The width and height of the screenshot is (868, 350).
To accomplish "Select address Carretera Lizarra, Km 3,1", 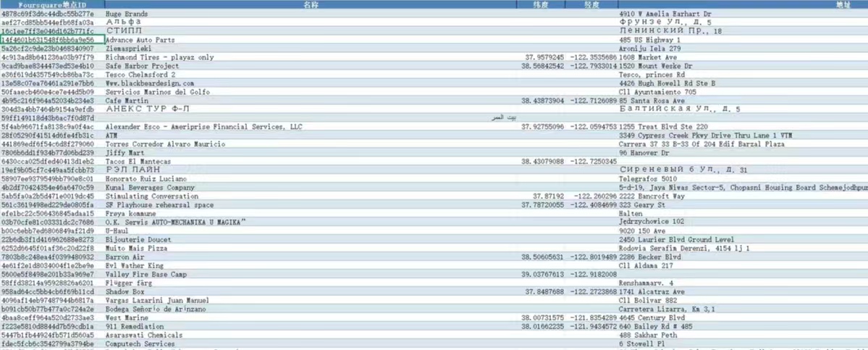I will (x=667, y=309).
